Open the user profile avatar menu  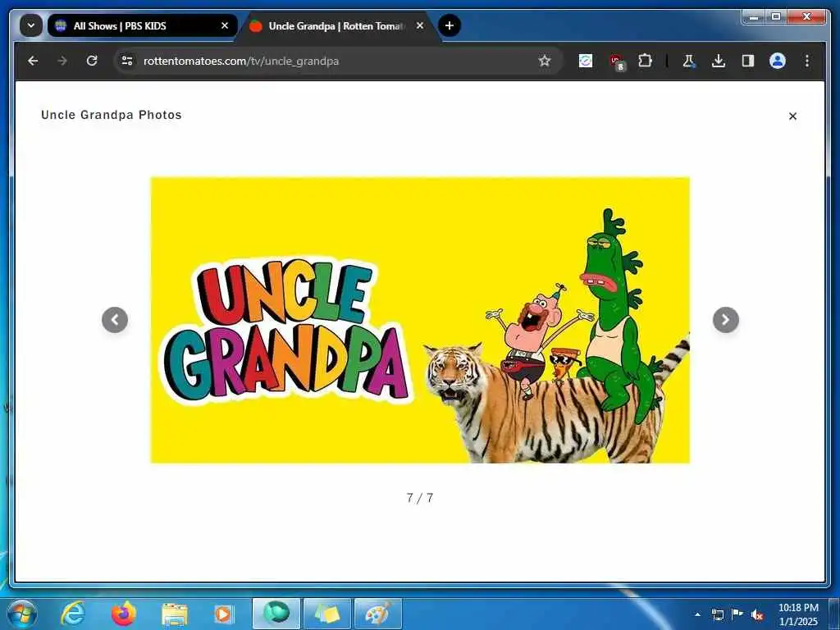click(x=778, y=61)
